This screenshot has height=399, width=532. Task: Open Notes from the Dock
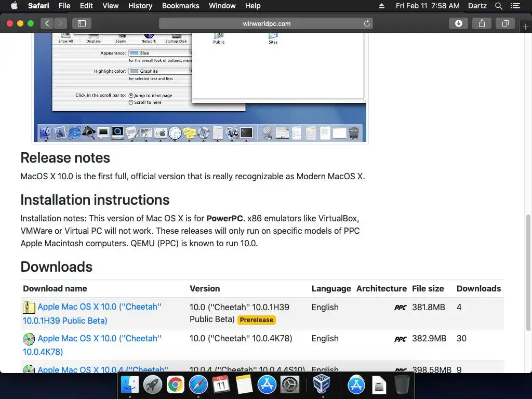click(x=244, y=385)
